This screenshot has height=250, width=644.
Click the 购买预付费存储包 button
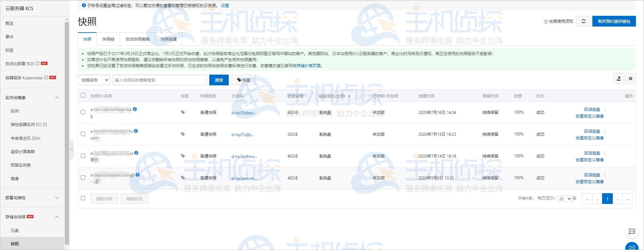point(614,21)
